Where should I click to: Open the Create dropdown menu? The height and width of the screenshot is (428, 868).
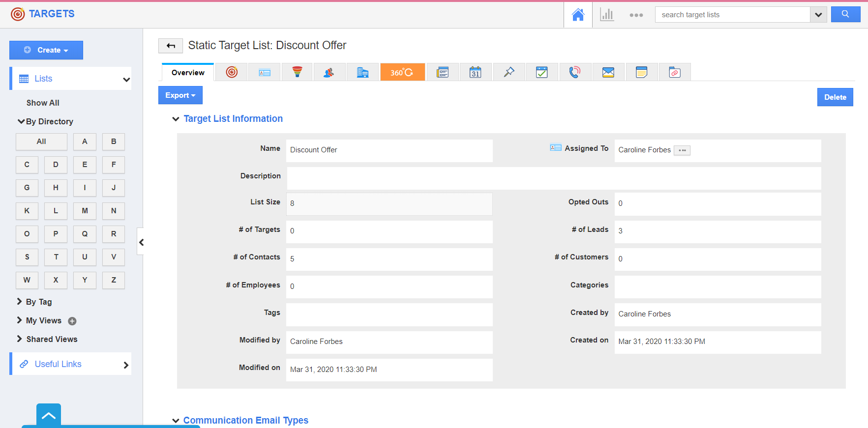(46, 50)
